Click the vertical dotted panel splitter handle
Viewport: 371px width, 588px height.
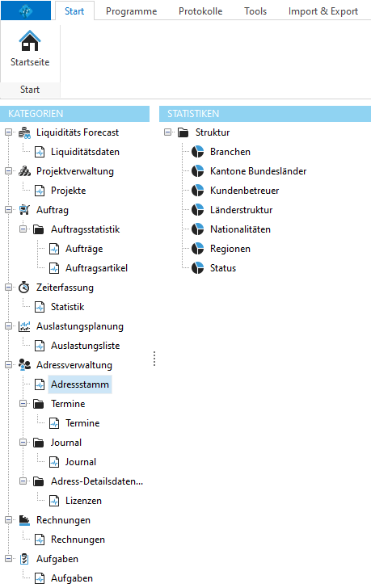pos(154,359)
